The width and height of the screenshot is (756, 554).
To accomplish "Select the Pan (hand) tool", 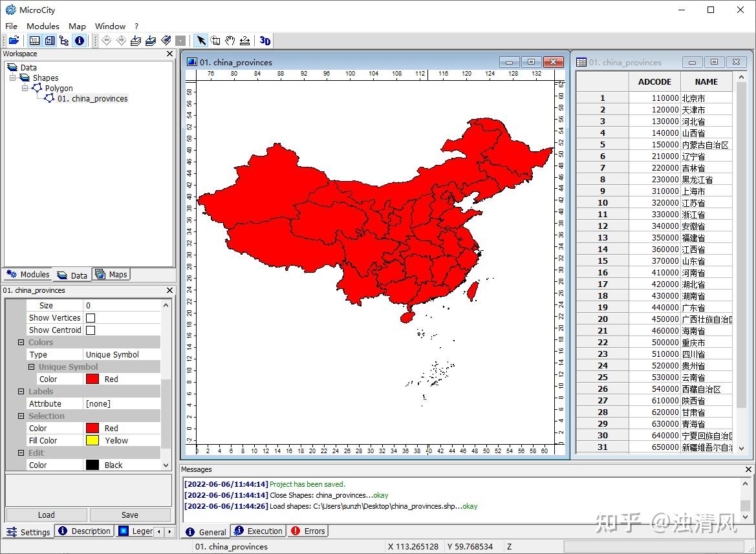I will (x=230, y=41).
